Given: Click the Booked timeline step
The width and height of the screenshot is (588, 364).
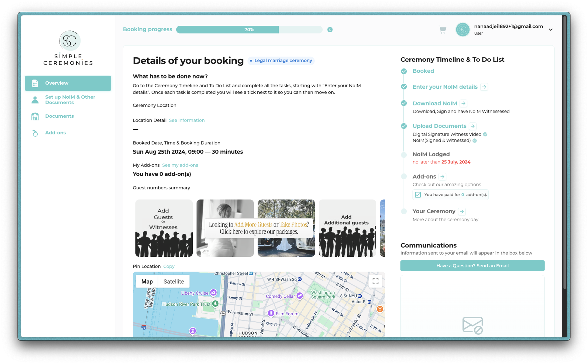Looking at the screenshot, I should (x=423, y=71).
